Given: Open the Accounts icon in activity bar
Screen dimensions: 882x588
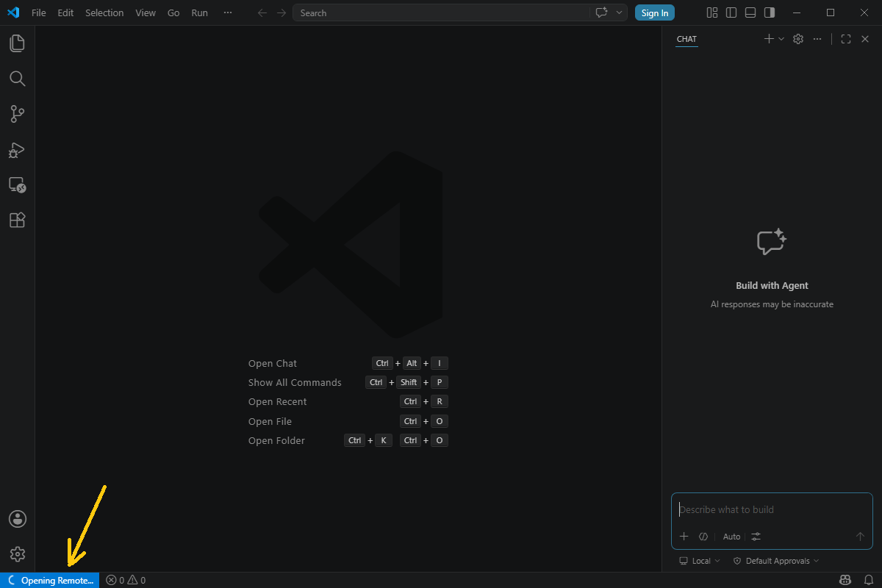Looking at the screenshot, I should coord(17,519).
